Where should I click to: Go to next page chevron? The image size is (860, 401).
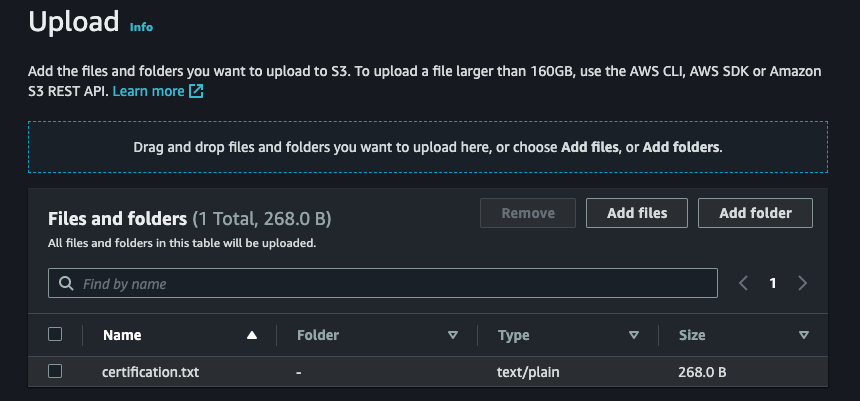click(802, 283)
